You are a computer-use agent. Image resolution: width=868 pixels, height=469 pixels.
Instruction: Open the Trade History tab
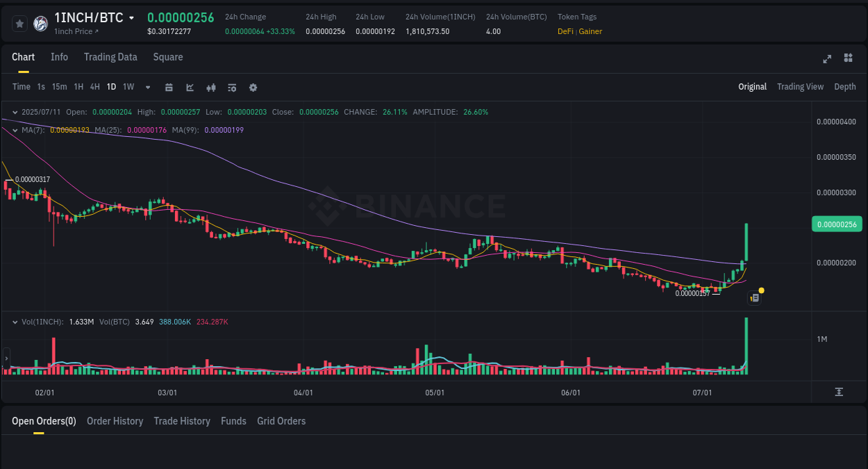coord(182,421)
